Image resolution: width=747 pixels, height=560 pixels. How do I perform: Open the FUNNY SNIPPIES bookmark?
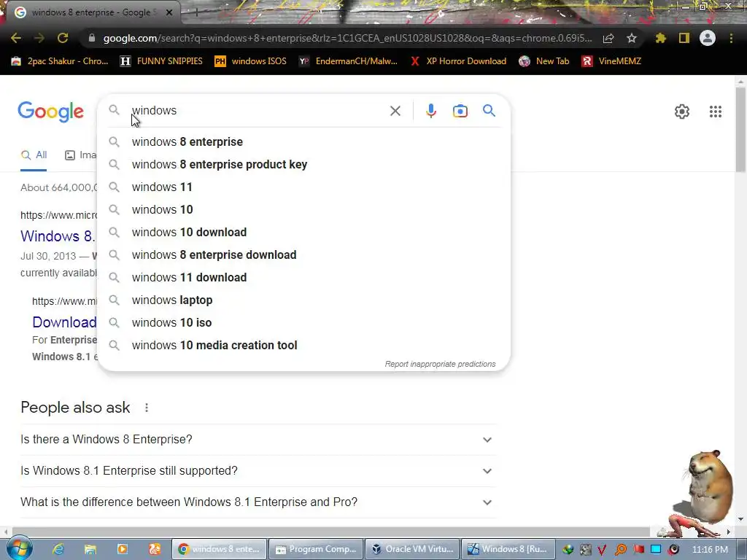161,61
